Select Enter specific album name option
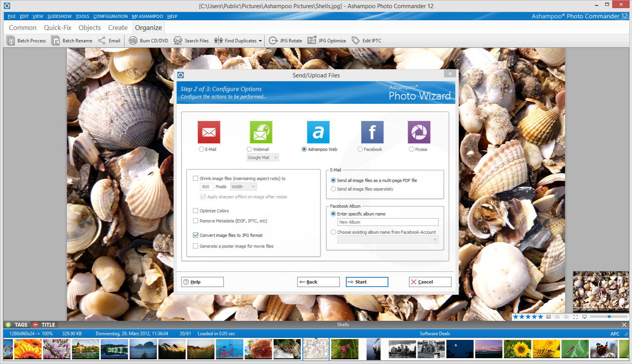Image resolution: width=632 pixels, height=364 pixels. tap(333, 214)
